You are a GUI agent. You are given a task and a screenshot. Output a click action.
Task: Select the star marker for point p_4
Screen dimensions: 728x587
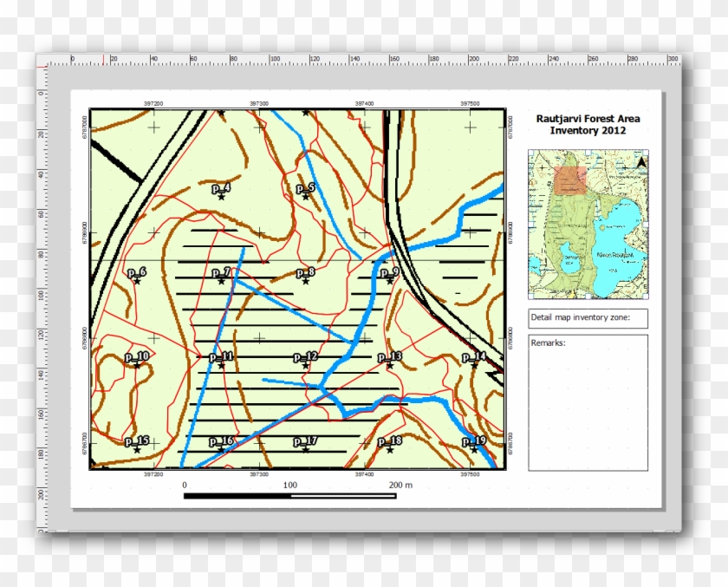tap(222, 196)
